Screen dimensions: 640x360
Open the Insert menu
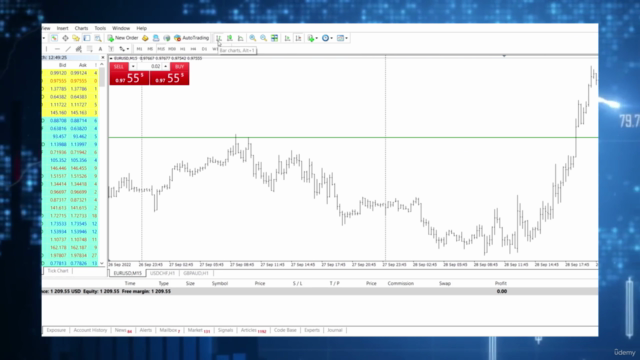(62, 28)
